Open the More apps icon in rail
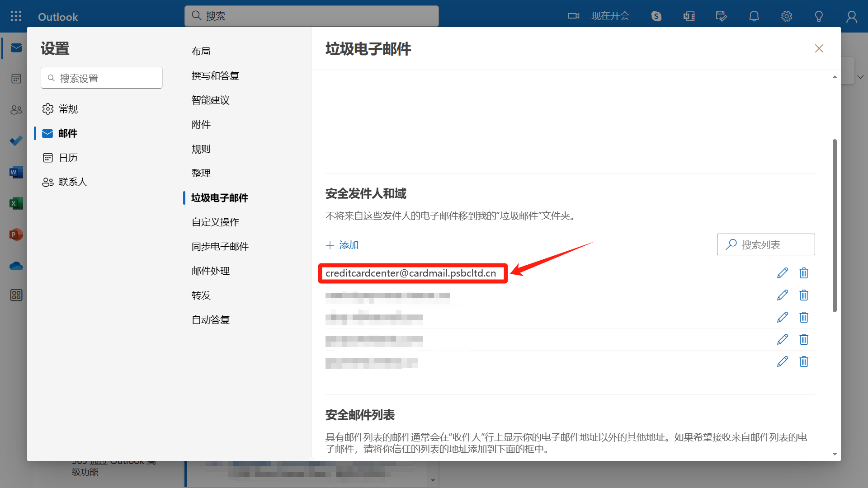Viewport: 868px width, 488px height. click(16, 295)
